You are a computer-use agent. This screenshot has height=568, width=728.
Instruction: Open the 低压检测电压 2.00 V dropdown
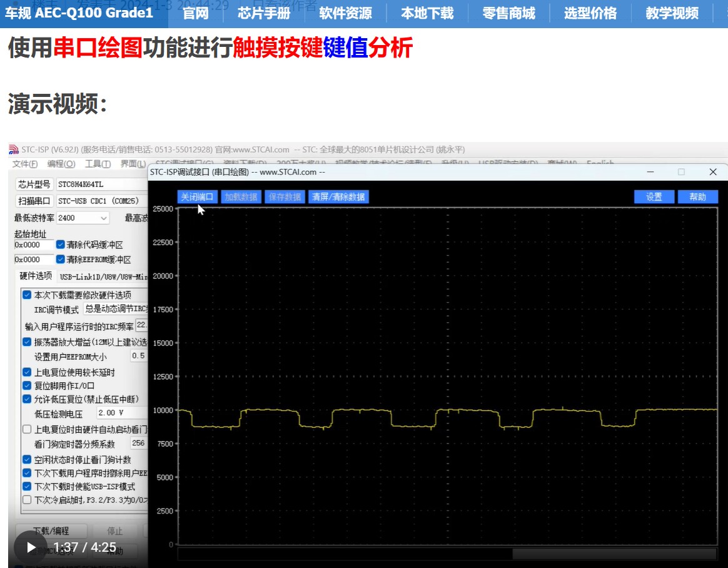click(121, 413)
